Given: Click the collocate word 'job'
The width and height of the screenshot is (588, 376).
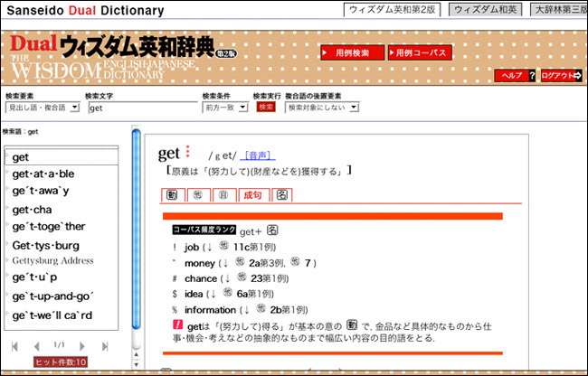Looking at the screenshot, I should click(x=192, y=247).
